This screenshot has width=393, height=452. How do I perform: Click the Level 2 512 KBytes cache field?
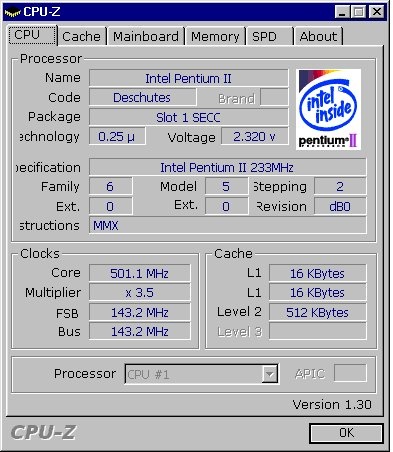coord(317,312)
